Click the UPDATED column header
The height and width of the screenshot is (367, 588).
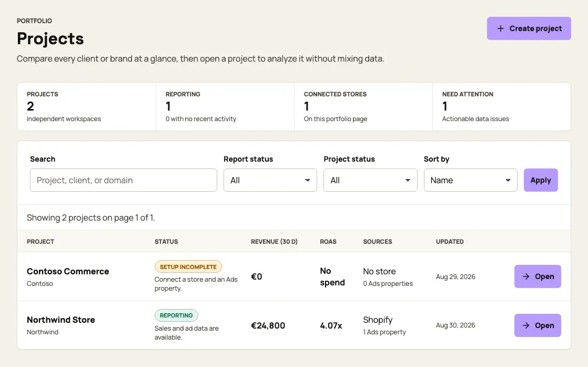(x=450, y=242)
